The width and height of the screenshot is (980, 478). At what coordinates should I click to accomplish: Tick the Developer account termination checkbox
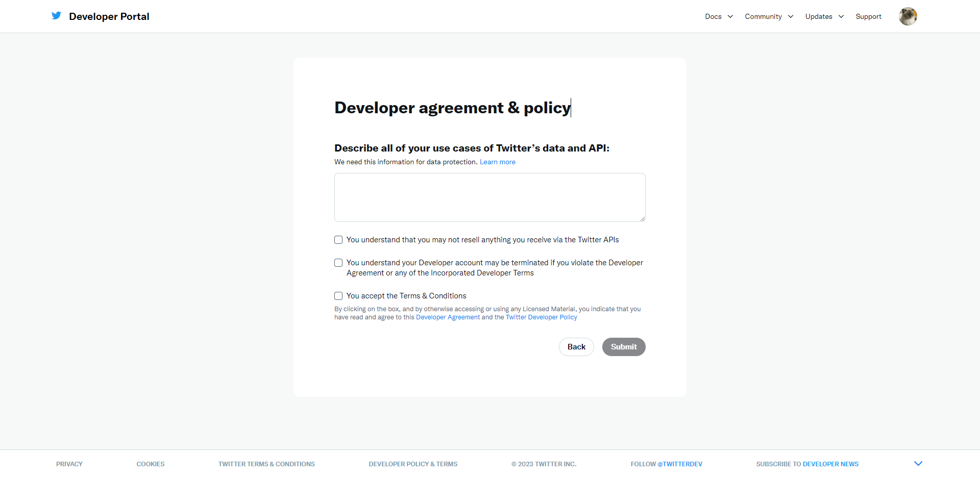pyautogui.click(x=338, y=263)
